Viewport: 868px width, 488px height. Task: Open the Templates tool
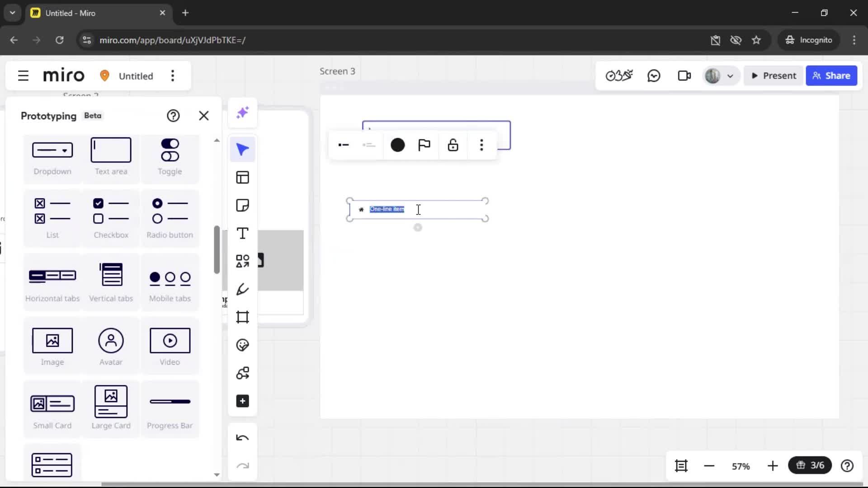pyautogui.click(x=243, y=178)
